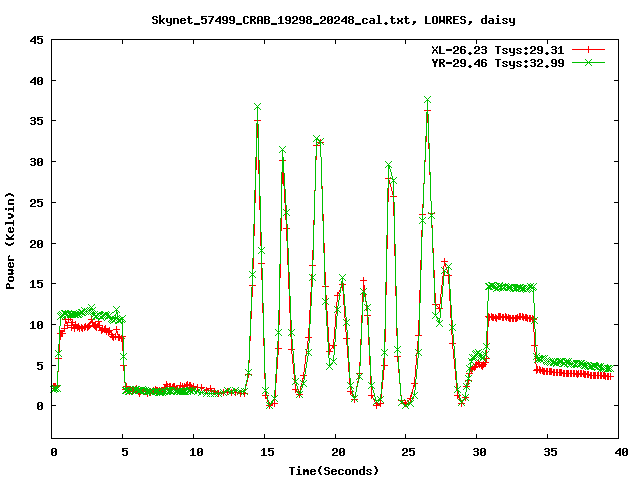Click Time axis tick label 30
The height and width of the screenshot is (480, 640).
pos(480,452)
